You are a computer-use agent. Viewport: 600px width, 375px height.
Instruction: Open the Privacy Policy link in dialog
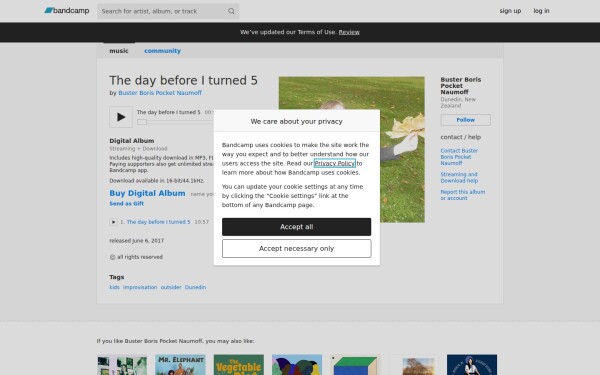coord(334,163)
